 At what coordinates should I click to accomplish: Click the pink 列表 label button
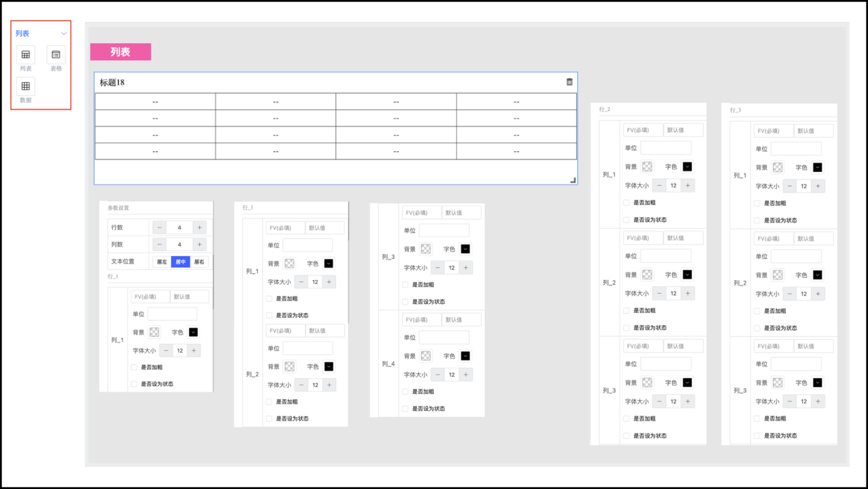tap(120, 52)
